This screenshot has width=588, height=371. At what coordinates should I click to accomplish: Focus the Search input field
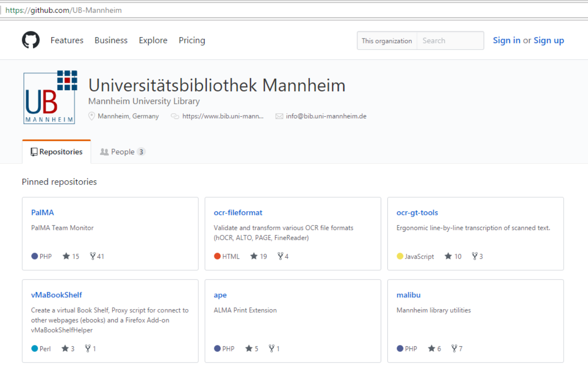tap(450, 41)
